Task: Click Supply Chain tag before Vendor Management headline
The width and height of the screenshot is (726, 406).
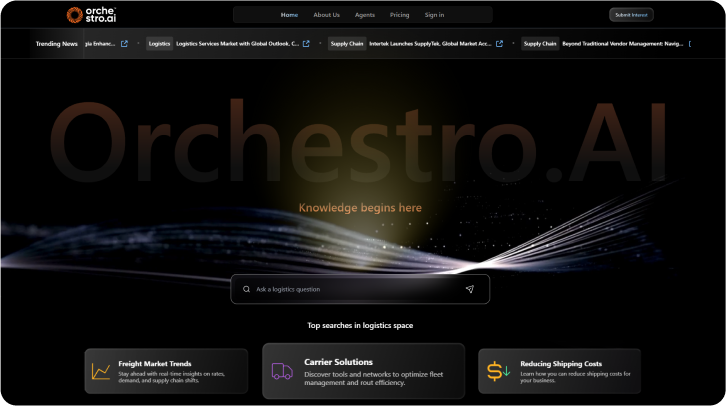Action: point(540,44)
